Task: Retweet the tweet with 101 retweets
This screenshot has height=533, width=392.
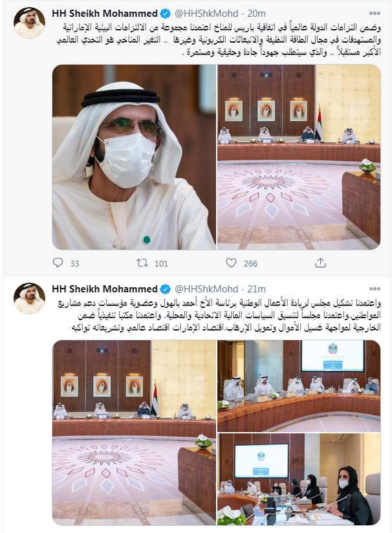Action: [142, 263]
